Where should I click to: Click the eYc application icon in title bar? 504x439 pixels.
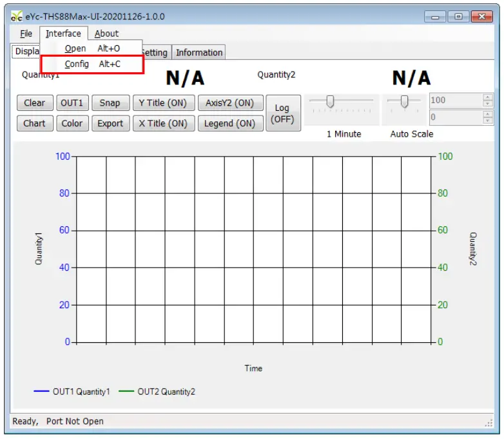[x=17, y=17]
